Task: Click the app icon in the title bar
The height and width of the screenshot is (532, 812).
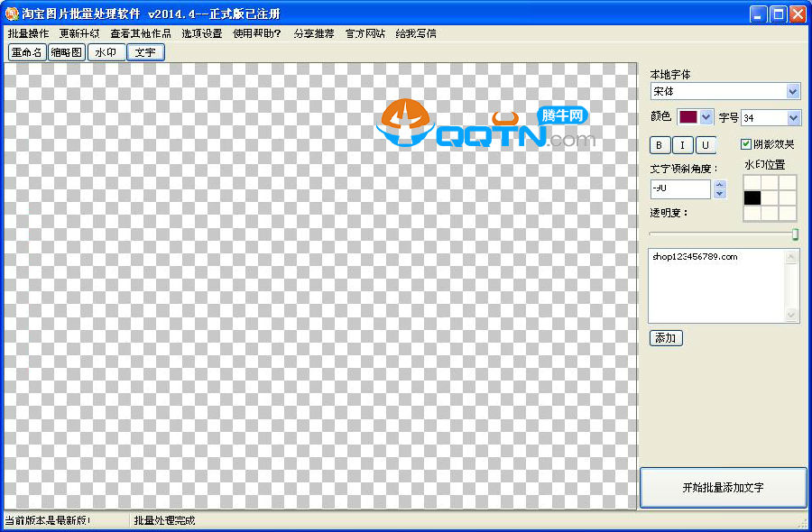Action: tap(12, 14)
